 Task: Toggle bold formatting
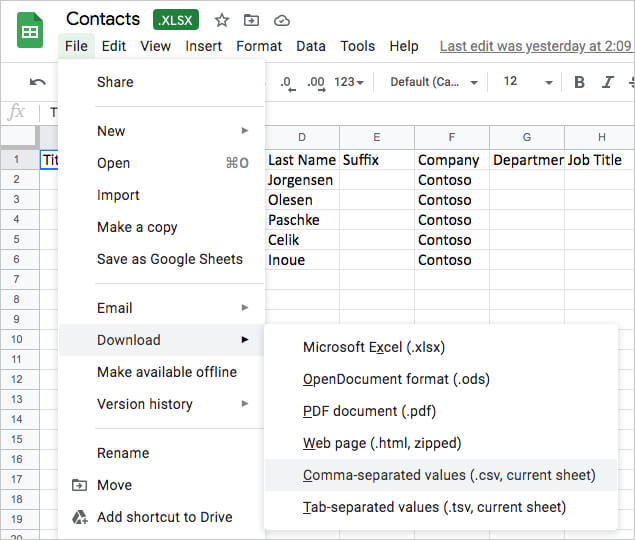tap(579, 82)
